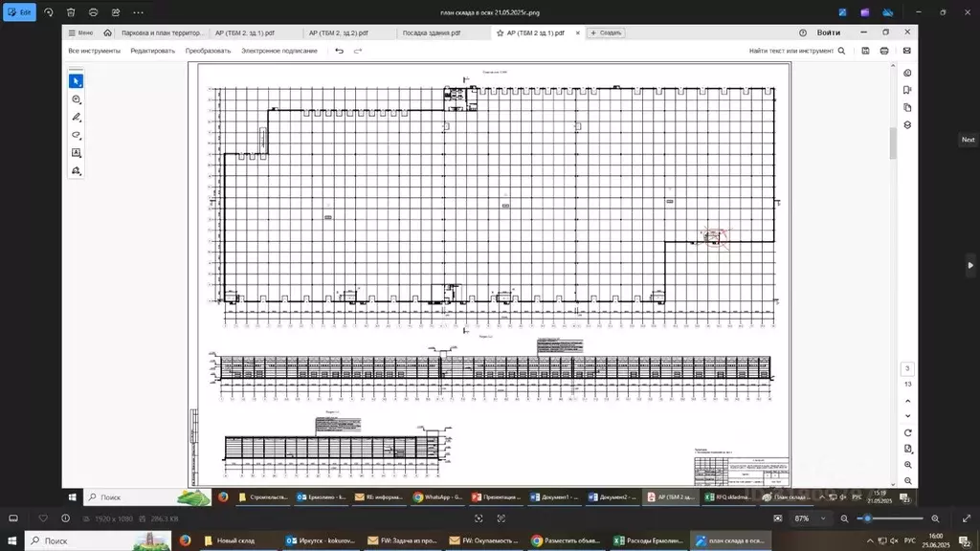
Task: Switch to Посадка здания.pdf tab
Action: click(x=432, y=33)
